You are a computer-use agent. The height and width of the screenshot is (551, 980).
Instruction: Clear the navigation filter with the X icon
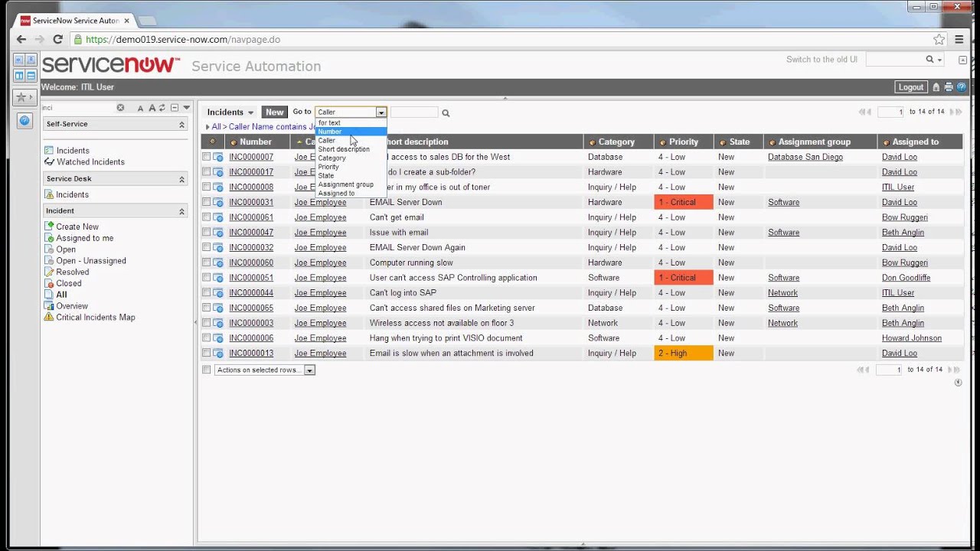[120, 108]
